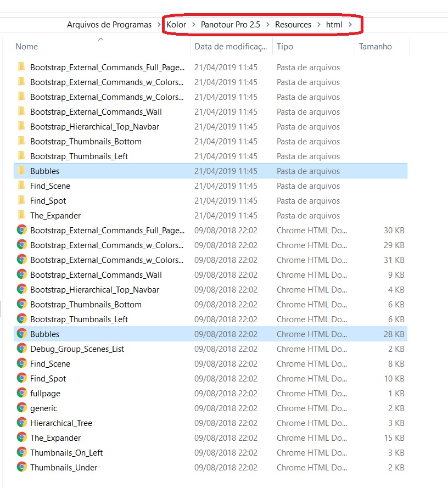Open the chevron after Panotour Pro 2.5
This screenshot has height=488, width=448.
[x=268, y=25]
